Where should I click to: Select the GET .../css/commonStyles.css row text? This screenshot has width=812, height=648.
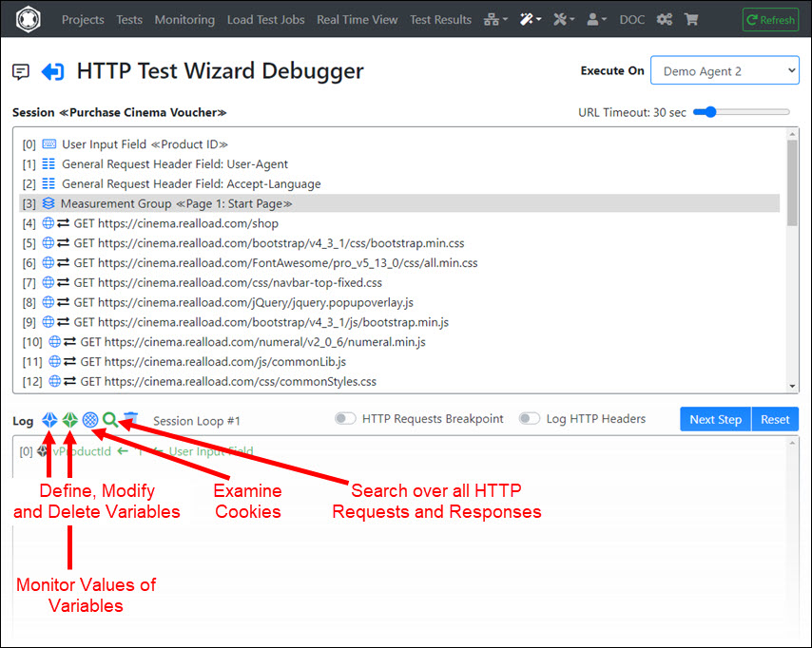[x=228, y=381]
